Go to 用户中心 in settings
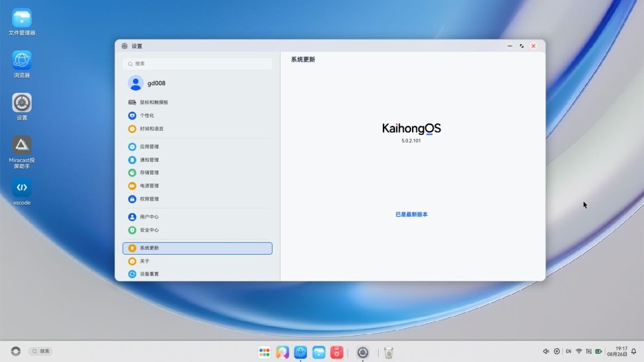644x362 pixels. tap(197, 217)
